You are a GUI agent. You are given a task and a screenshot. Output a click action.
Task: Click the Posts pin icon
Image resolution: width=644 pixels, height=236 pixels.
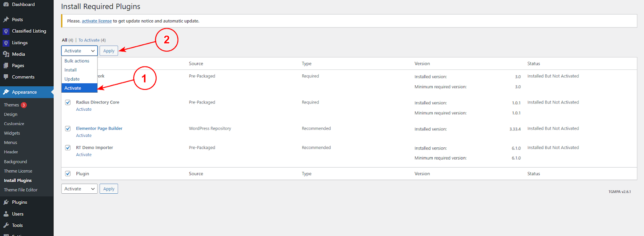[6, 19]
